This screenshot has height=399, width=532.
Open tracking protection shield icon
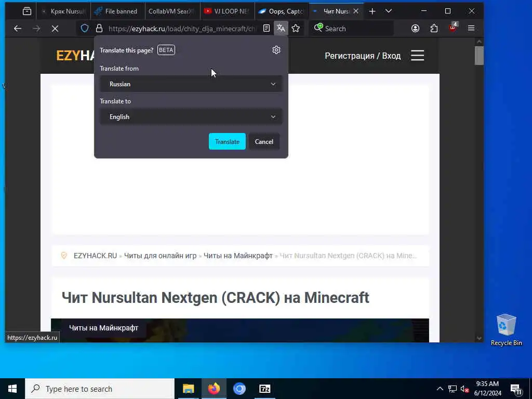tap(85, 28)
